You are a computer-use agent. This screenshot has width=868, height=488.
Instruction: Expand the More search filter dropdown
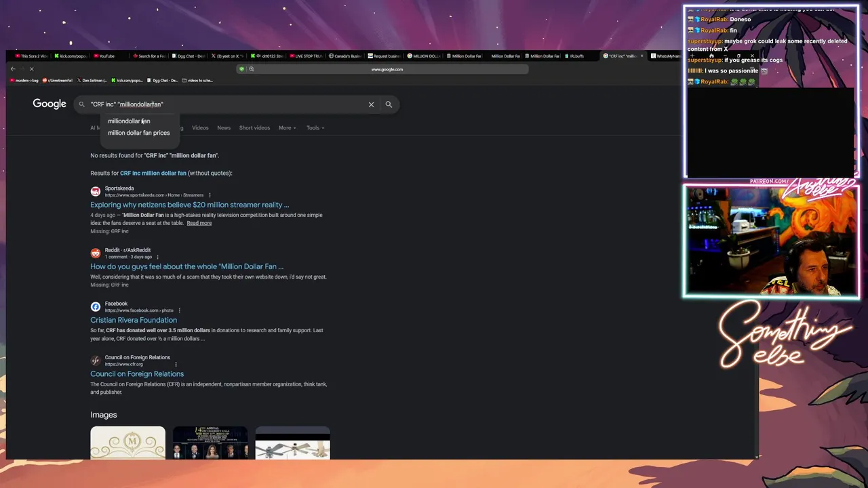(288, 127)
